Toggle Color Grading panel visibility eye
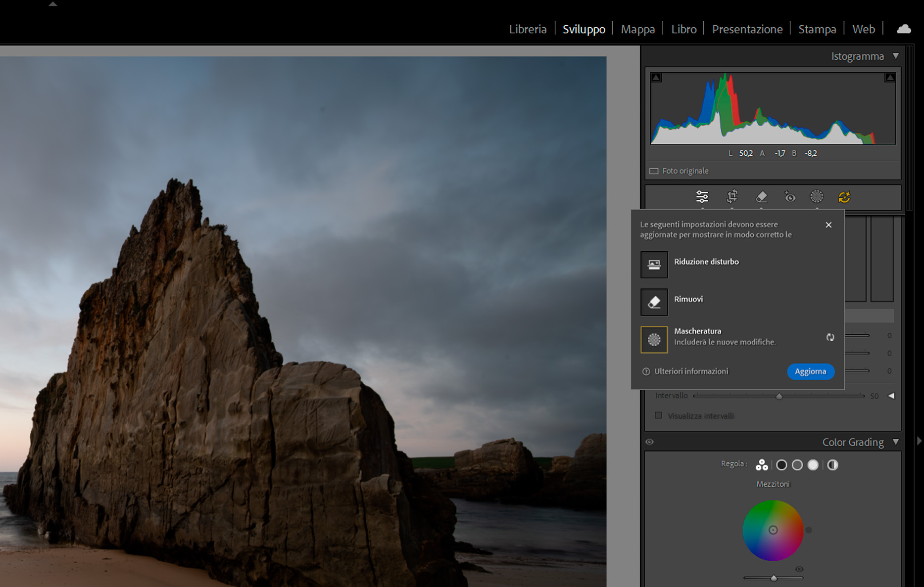Viewport: 924px width, 587px height. tap(650, 442)
